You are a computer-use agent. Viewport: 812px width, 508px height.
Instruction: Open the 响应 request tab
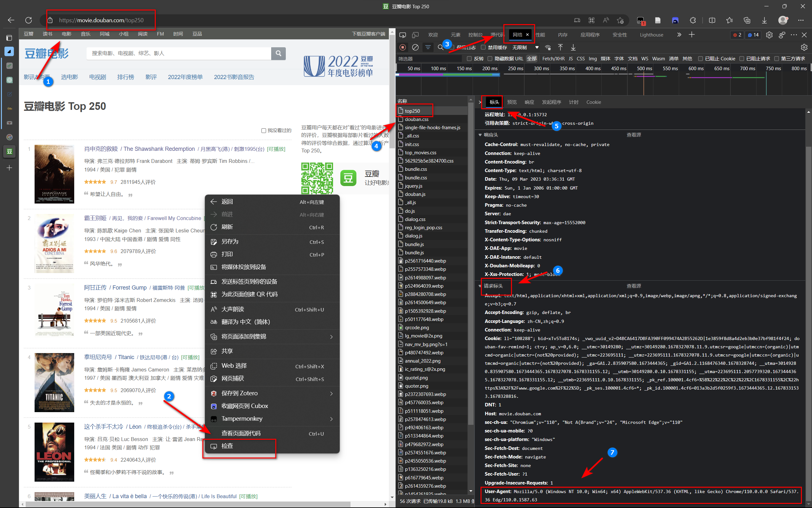coord(529,102)
